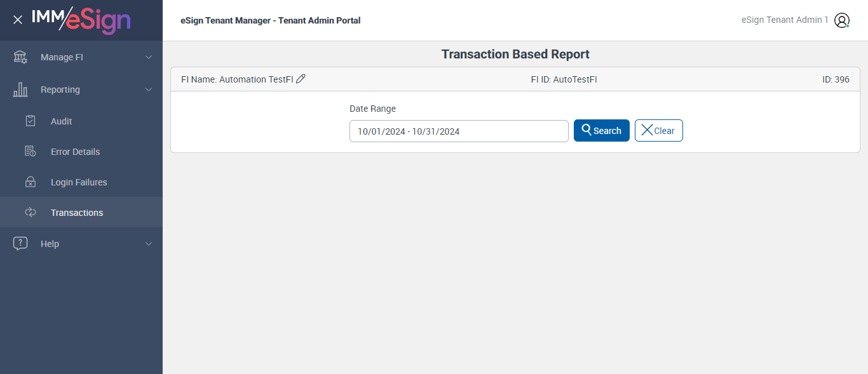868x374 pixels.
Task: Click the Error Details document icon
Action: (31, 152)
